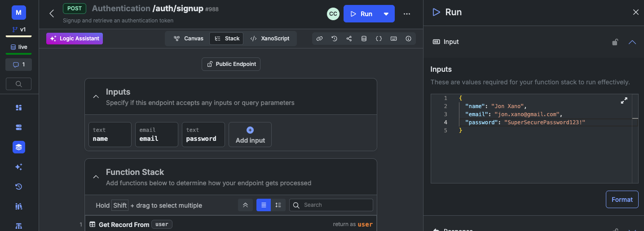The height and width of the screenshot is (231, 644).
Task: Open info icon in toolbar
Action: [x=408, y=39]
